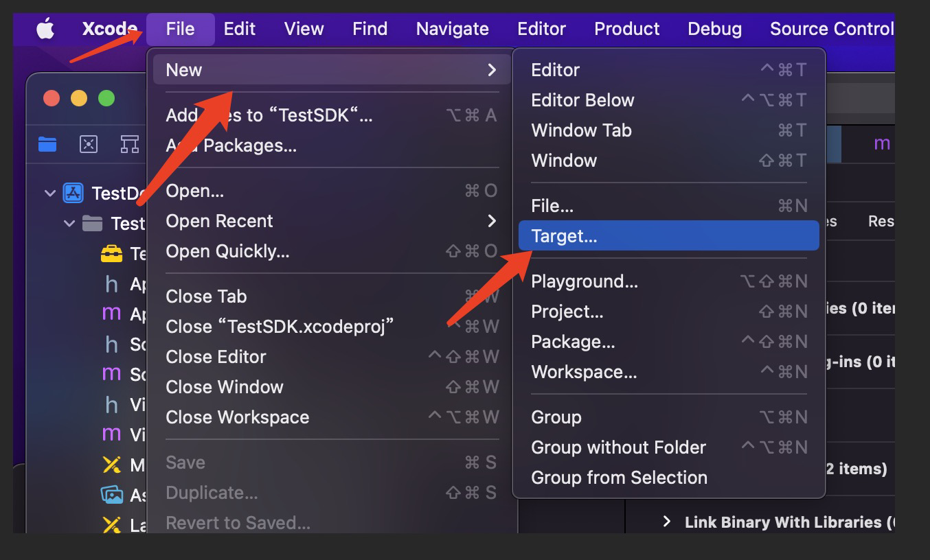Viewport: 930px width, 560px height.
Task: Select the Ap… implementation file row
Action: click(x=124, y=314)
